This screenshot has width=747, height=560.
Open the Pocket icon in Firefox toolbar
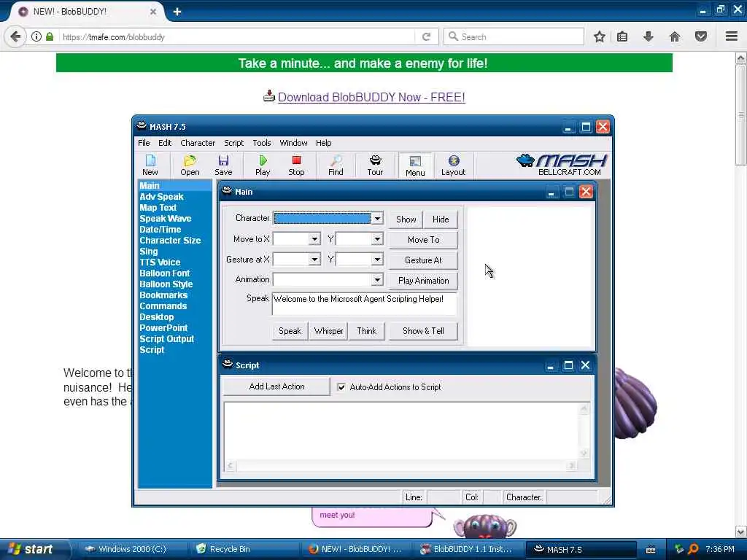point(701,36)
